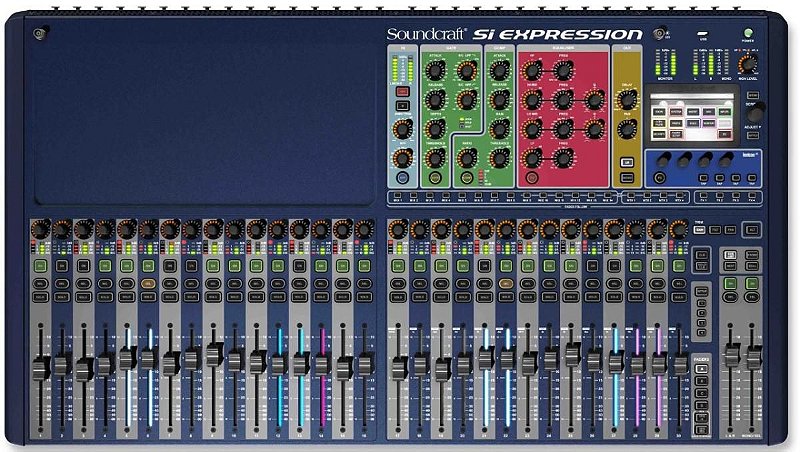Select the MTX 1 button

631,196
